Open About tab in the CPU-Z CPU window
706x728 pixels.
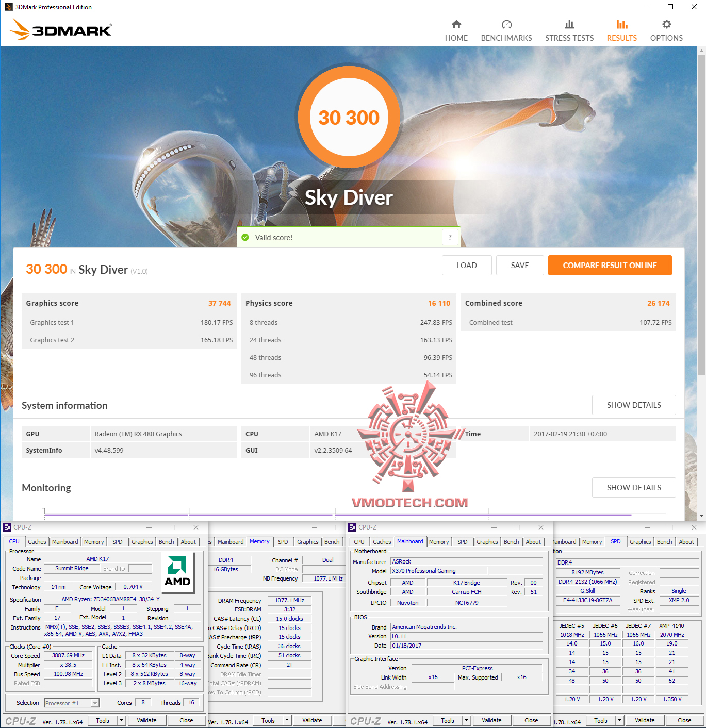pos(188,542)
